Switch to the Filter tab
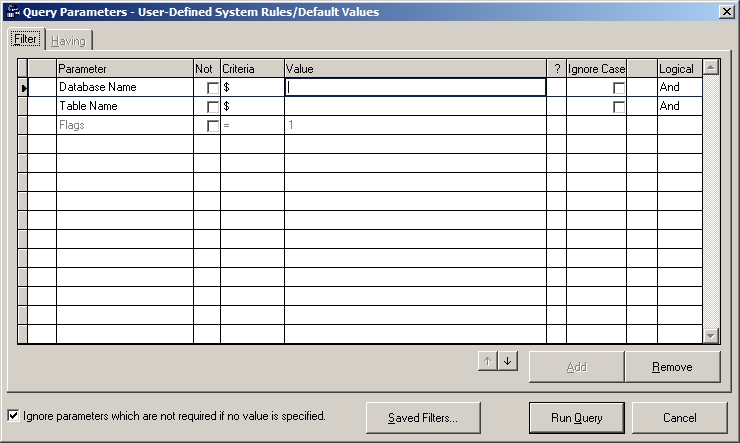 click(25, 39)
